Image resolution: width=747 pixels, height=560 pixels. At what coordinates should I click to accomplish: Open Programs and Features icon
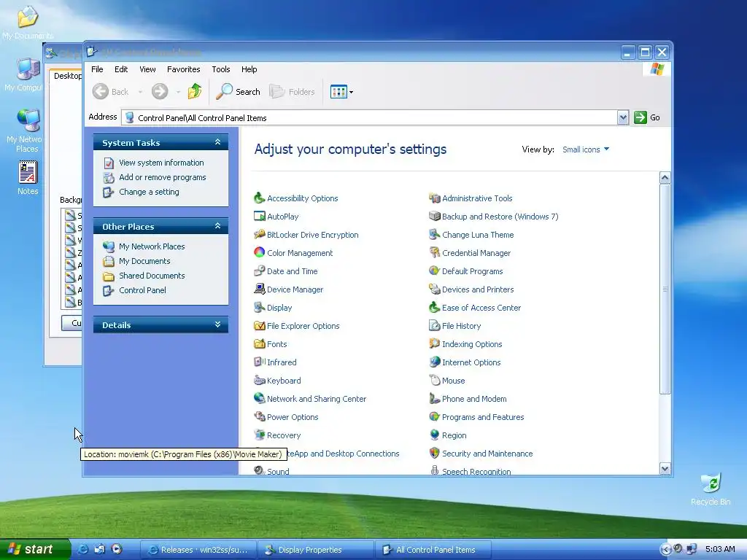435,416
